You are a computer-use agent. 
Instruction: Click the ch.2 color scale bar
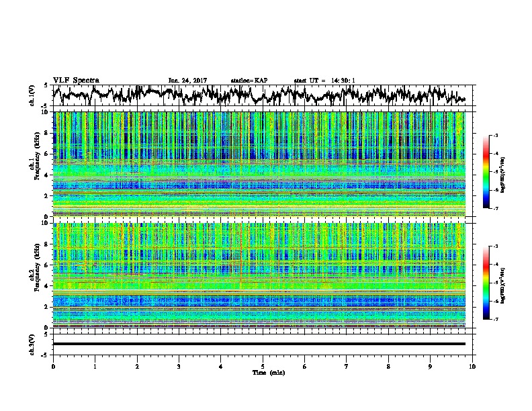tap(486, 283)
